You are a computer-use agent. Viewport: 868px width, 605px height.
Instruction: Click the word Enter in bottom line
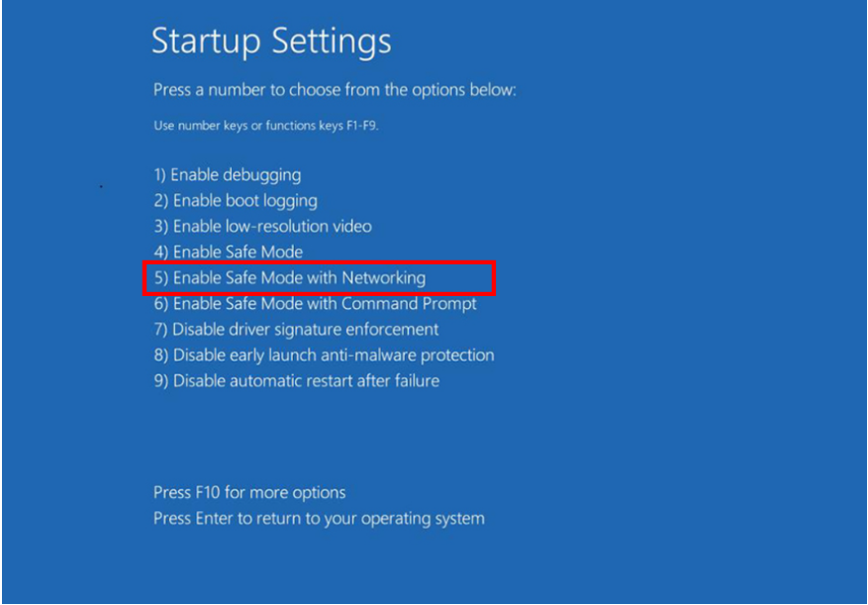coord(215,519)
